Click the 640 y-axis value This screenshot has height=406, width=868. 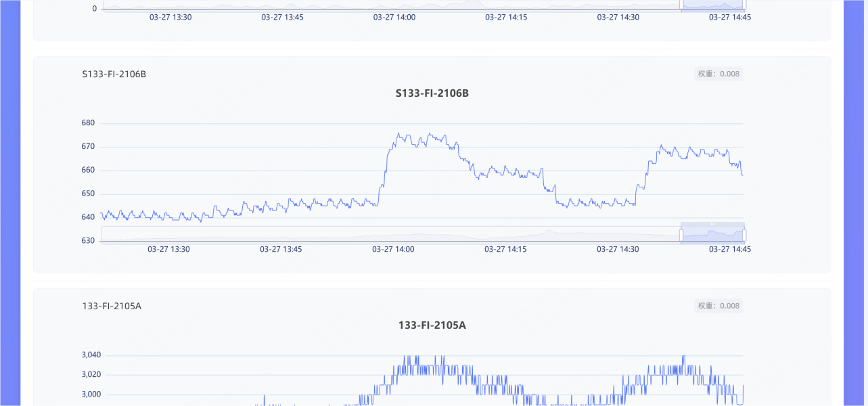point(88,217)
